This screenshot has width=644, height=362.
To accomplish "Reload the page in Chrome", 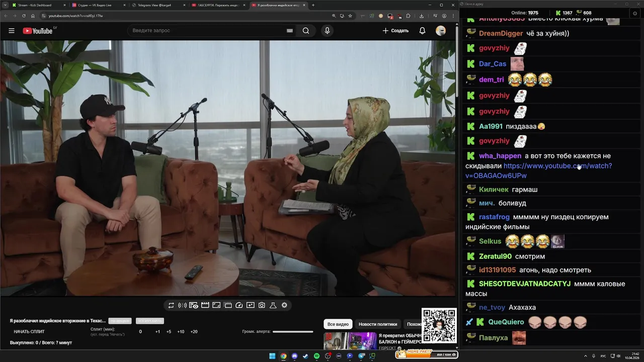I will (23, 16).
